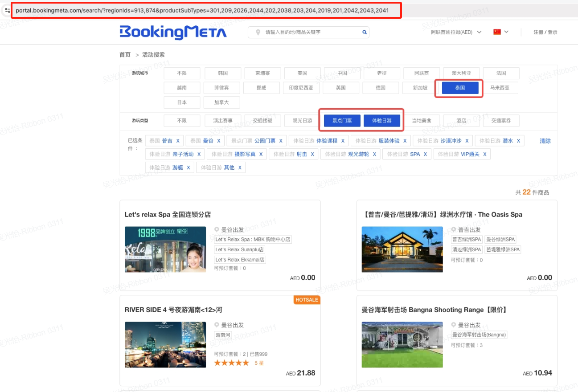This screenshot has width=578, height=392.
Task: Go to 首页 breadcrumb
Action: [x=125, y=55]
